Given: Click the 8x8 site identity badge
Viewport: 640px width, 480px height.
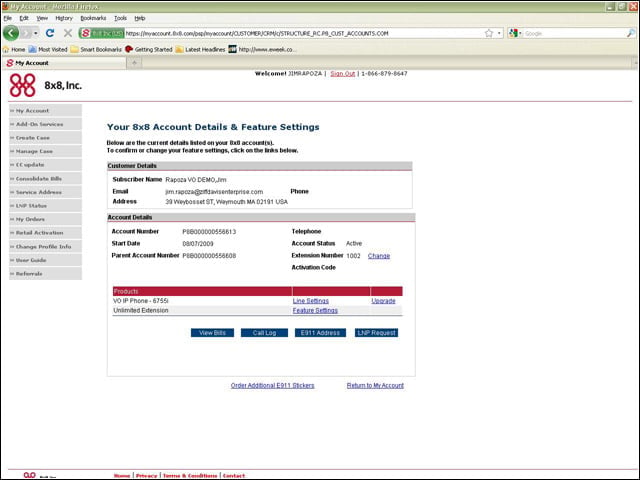Looking at the screenshot, I should [102, 33].
